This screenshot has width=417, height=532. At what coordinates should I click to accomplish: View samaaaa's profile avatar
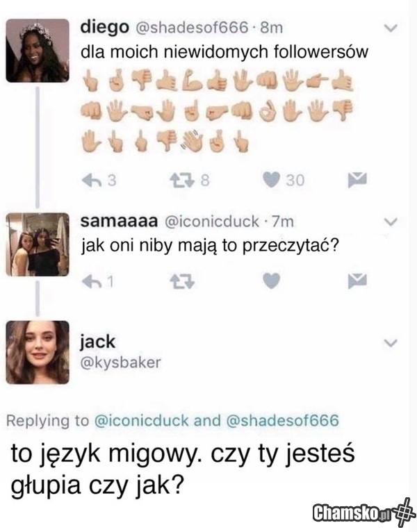click(x=38, y=244)
